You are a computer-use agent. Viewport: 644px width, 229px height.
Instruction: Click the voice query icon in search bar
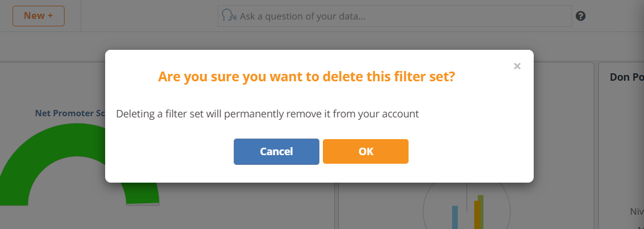[x=229, y=16]
